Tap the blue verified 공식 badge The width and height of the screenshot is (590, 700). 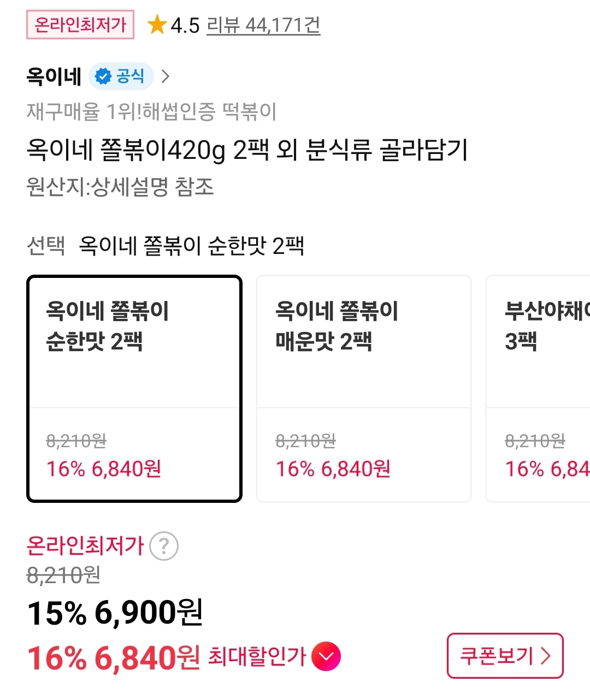[x=121, y=76]
